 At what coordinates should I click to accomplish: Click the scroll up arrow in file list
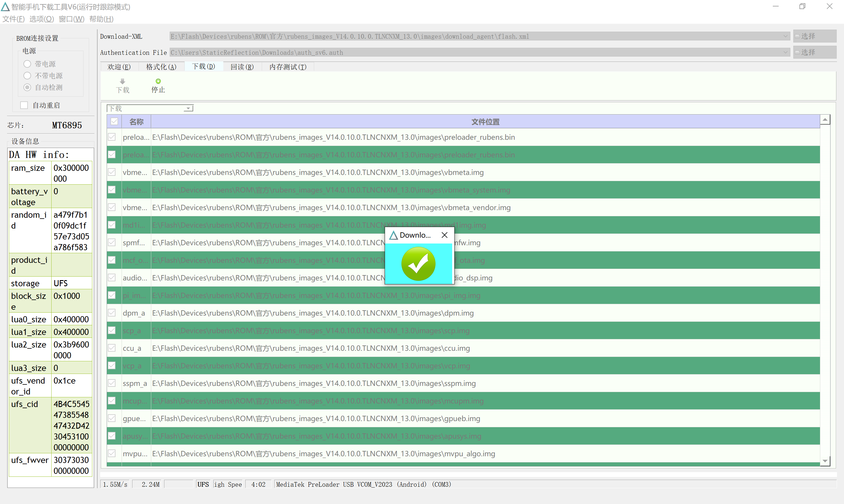825,120
